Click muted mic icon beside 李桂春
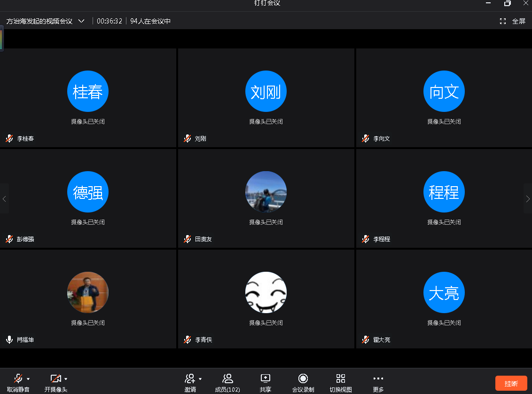 9,139
